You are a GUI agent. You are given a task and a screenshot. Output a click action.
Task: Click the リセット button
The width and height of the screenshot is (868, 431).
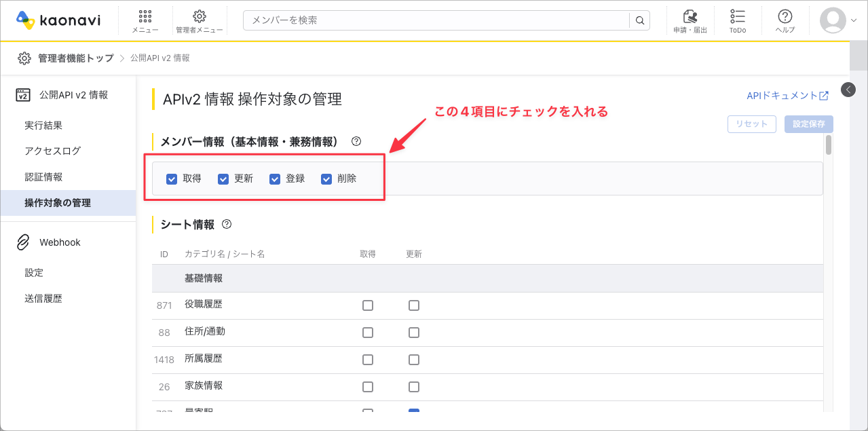[751, 124]
